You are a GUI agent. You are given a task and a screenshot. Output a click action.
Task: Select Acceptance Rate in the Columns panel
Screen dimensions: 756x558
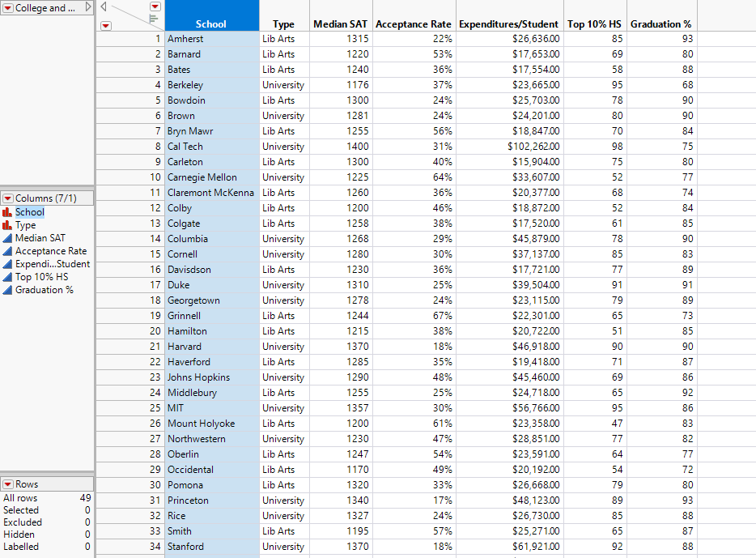pyautogui.click(x=51, y=251)
